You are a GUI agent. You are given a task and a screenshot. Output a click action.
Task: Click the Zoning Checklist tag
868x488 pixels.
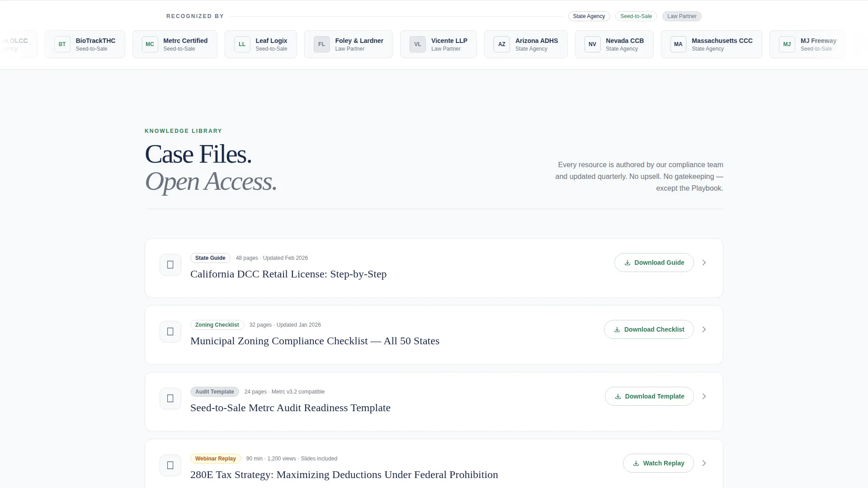pyautogui.click(x=217, y=325)
